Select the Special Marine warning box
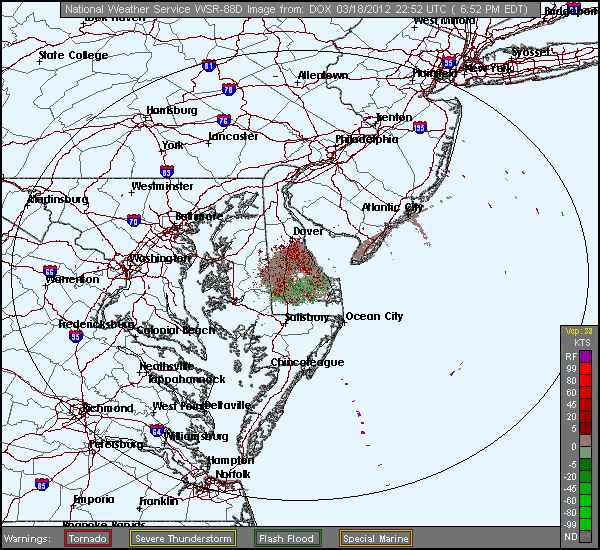The height and width of the screenshot is (550, 600). click(x=375, y=538)
